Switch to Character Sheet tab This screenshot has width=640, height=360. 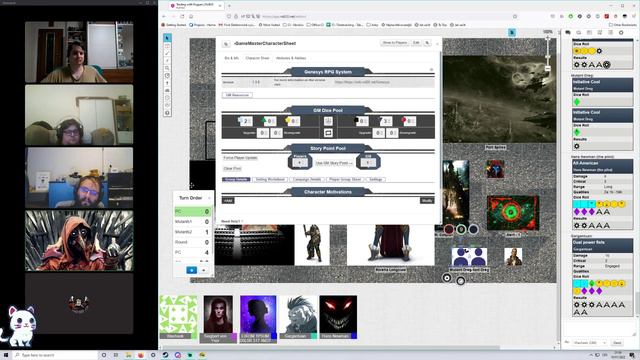257,58
